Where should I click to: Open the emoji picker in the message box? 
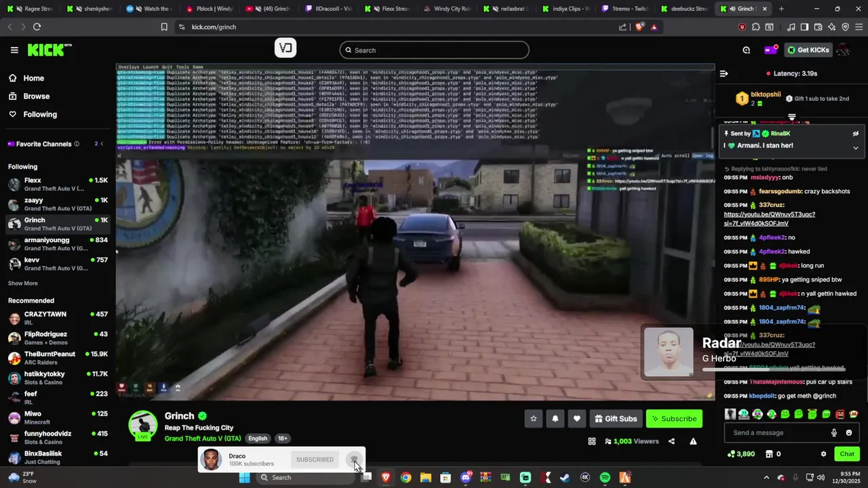click(849, 432)
